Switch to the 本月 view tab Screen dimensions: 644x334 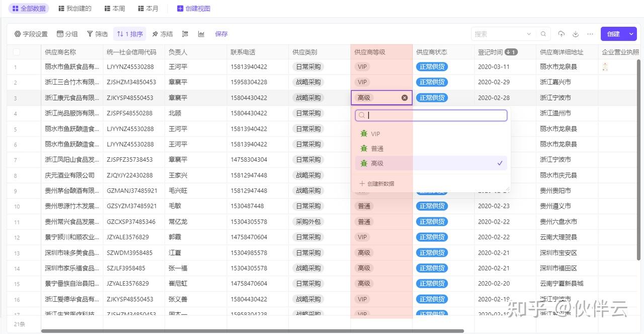(148, 9)
